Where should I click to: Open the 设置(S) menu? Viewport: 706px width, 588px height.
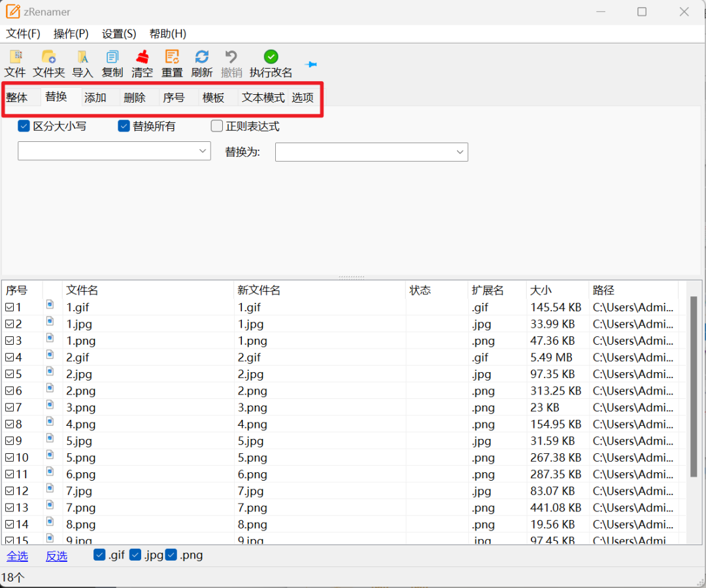(118, 33)
